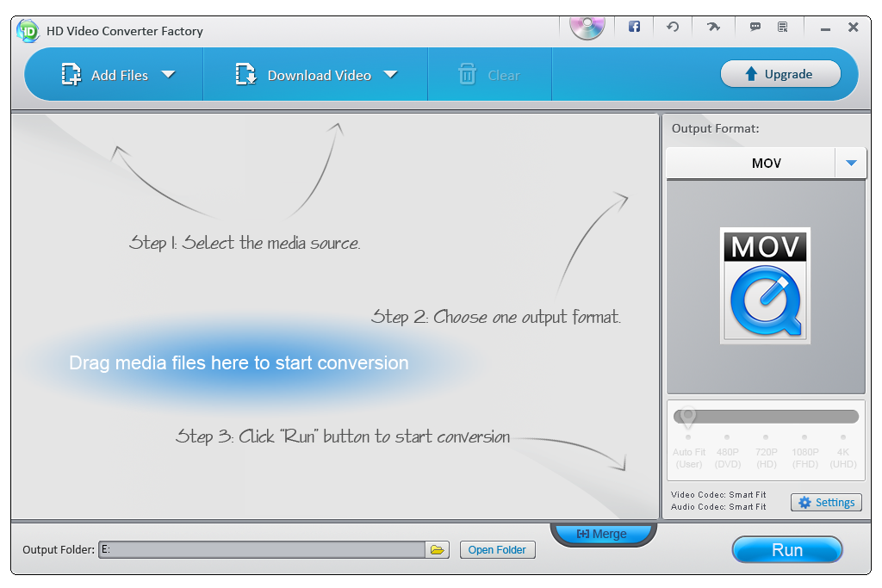Click the MOV format name field

pos(751,163)
